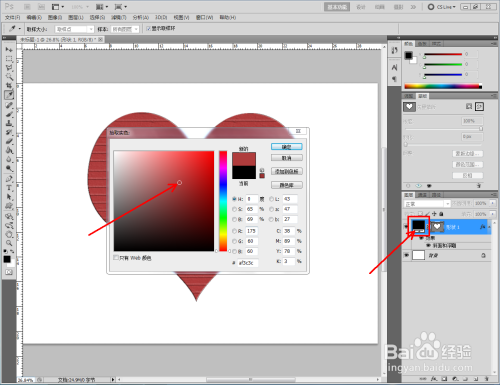Screen dimensions: 500x385
Task: Select the Move tool
Action: 9,50
